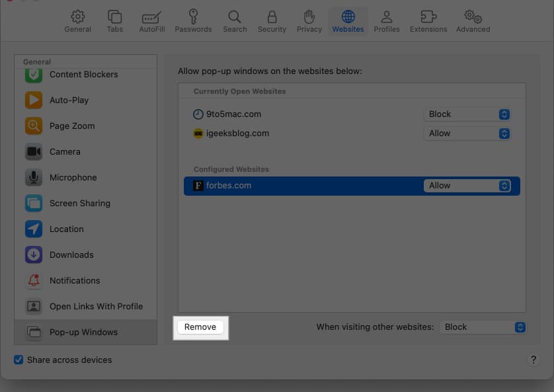Select Content Blockers in sidebar

coord(84,75)
